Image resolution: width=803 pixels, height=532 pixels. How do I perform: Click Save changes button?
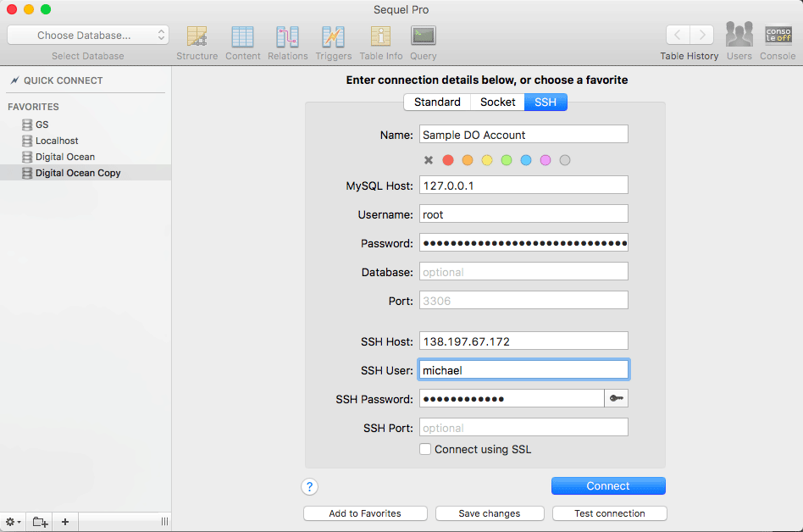click(x=490, y=513)
